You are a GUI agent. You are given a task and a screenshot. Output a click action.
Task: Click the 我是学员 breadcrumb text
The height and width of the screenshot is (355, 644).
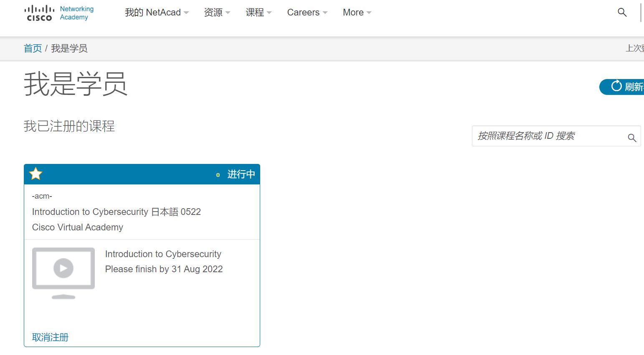point(69,49)
